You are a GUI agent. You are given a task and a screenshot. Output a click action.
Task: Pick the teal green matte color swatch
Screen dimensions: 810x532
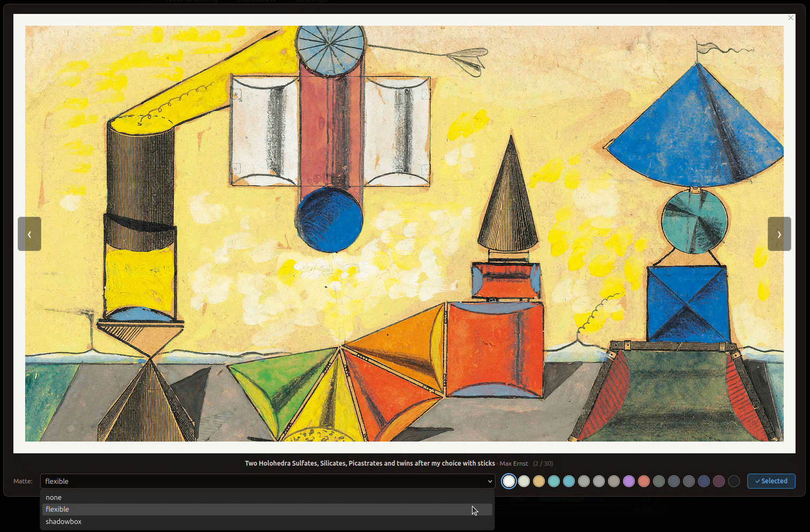coord(554,481)
